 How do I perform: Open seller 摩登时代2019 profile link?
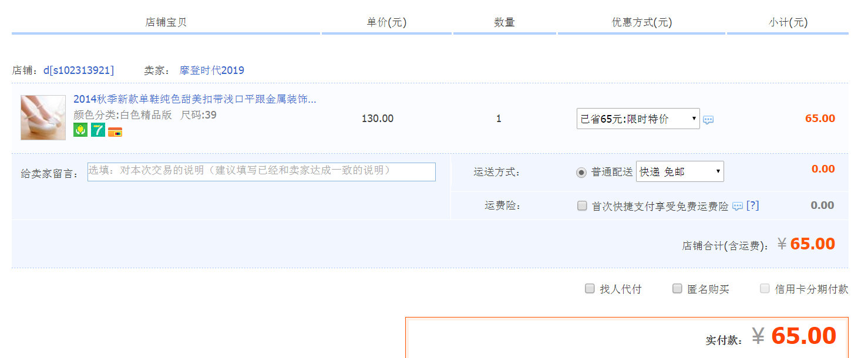pyautogui.click(x=211, y=70)
